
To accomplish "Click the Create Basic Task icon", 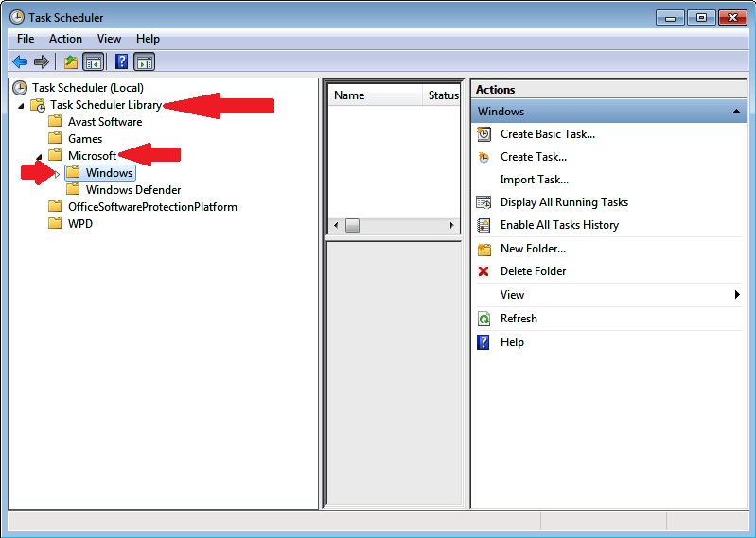I will [x=483, y=134].
